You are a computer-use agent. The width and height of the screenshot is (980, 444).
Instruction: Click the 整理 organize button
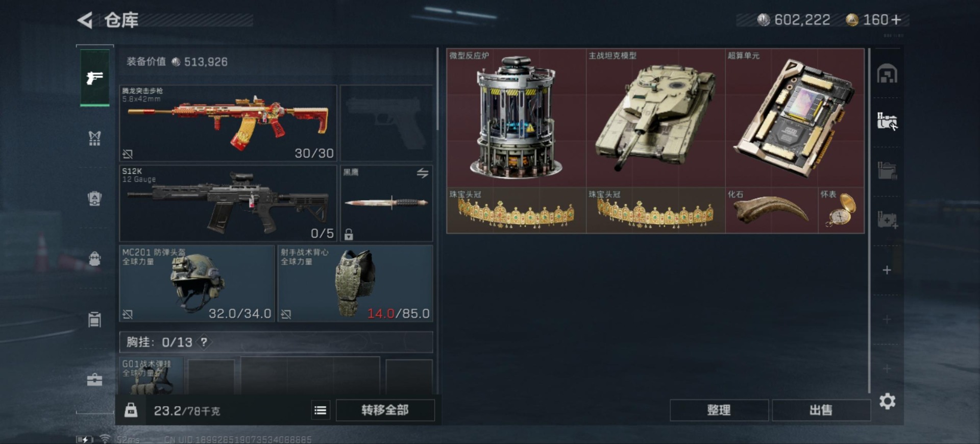tap(719, 410)
